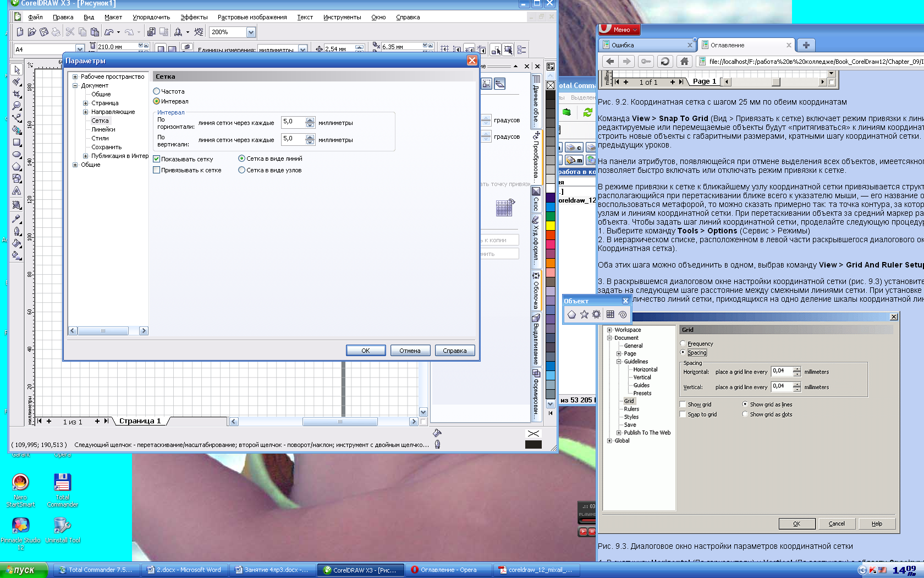The height and width of the screenshot is (578, 924).
Task: Click Справка button in the Параметры dialog
Action: pos(455,351)
